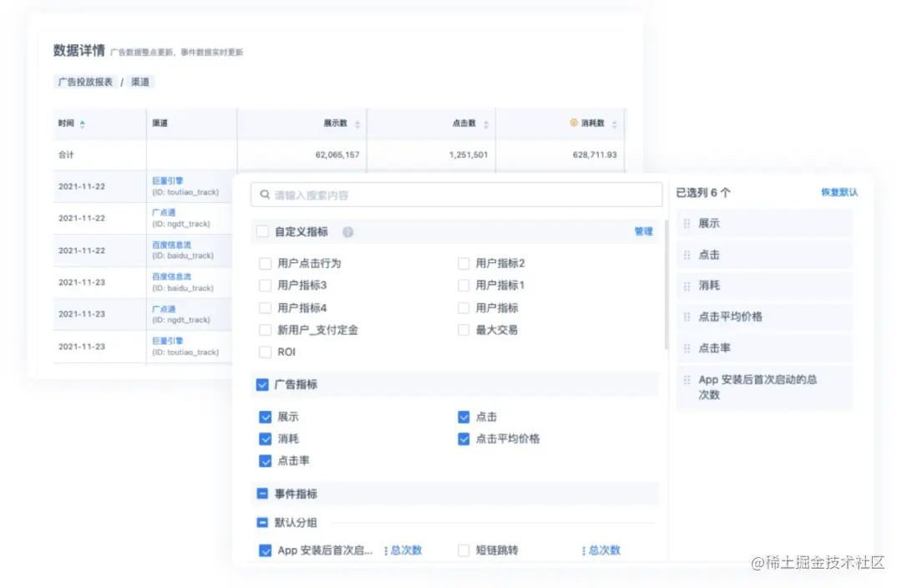
Task: Click the metric list vertical scrollbar
Action: coord(666,285)
